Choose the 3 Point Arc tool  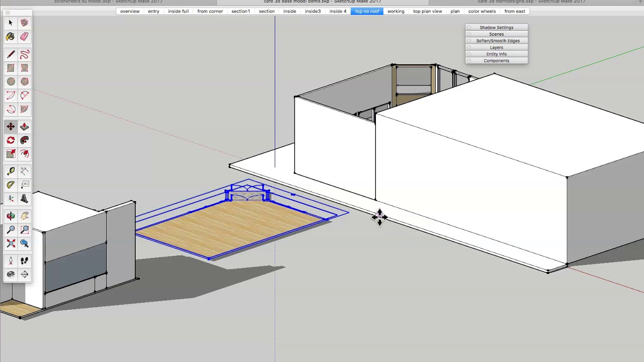(x=11, y=109)
